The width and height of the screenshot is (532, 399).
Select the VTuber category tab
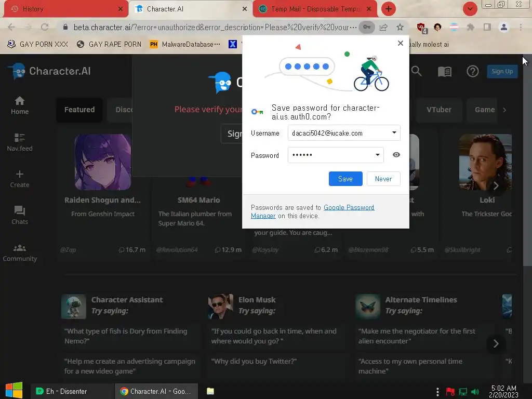[x=438, y=110]
